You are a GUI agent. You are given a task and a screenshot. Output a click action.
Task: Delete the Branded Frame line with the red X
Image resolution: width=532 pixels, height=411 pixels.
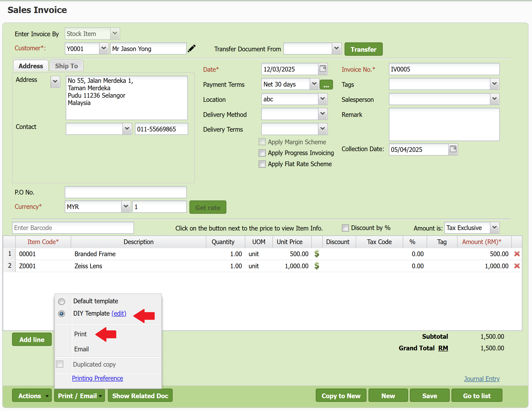click(x=517, y=254)
